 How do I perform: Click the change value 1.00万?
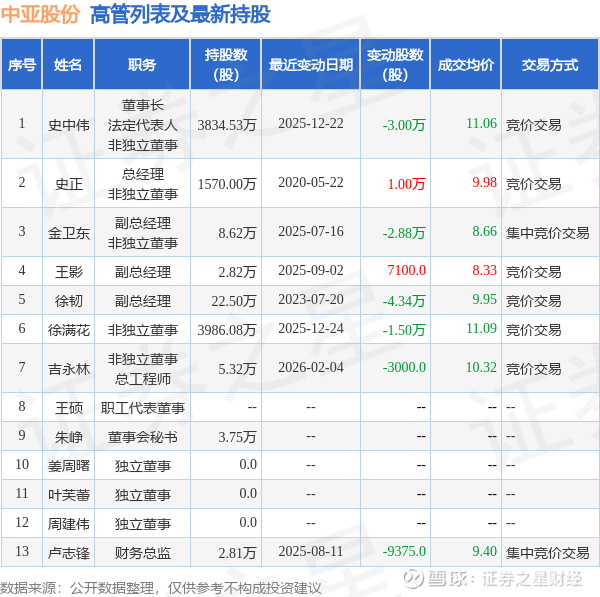click(x=406, y=184)
